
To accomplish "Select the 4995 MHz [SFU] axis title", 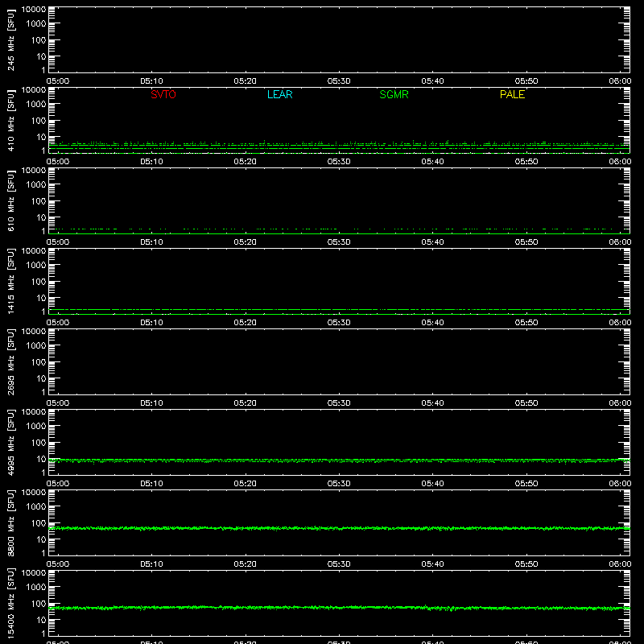I will click(10, 442).
